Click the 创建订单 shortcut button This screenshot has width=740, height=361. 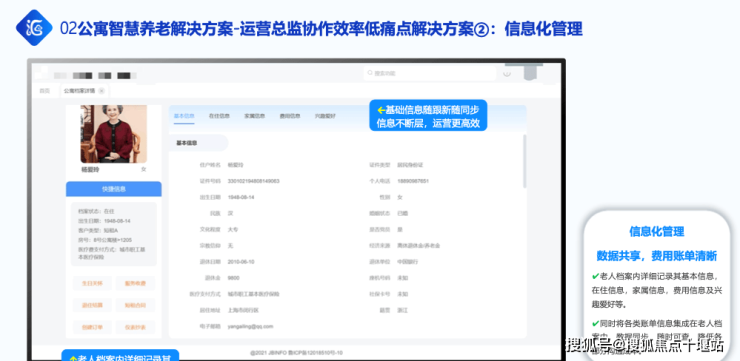pos(92,327)
